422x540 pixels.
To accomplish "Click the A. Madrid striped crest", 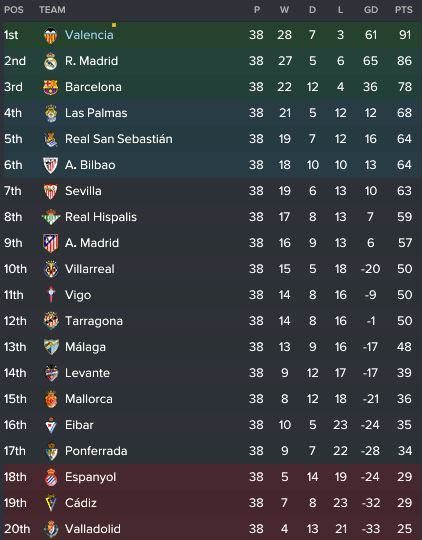I will tap(51, 243).
